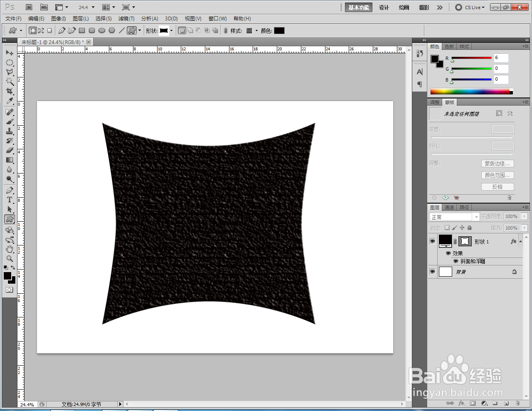Choose the Rectangle shape in options bar
The image size is (532, 411).
[x=82, y=30]
